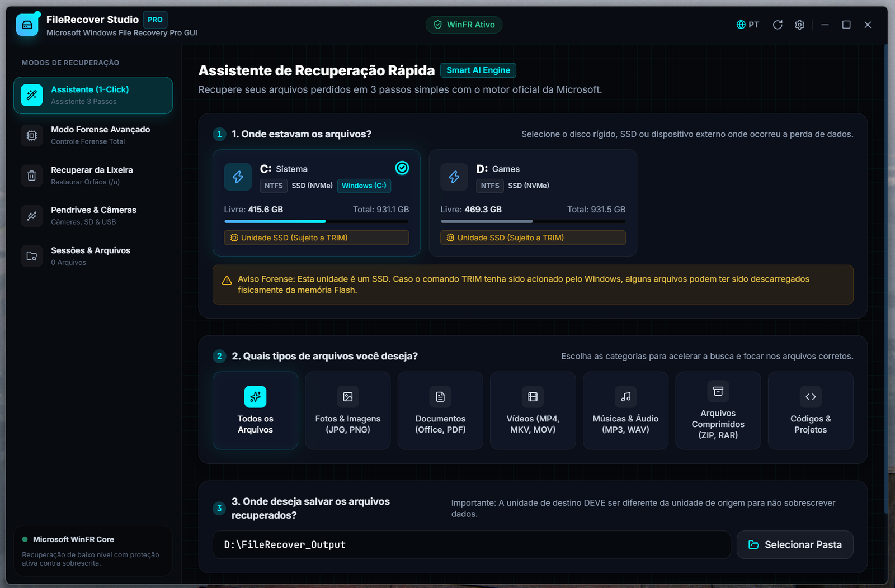Click the lightning icon on drive D:
Screen dimensions: 895x588
point(454,177)
